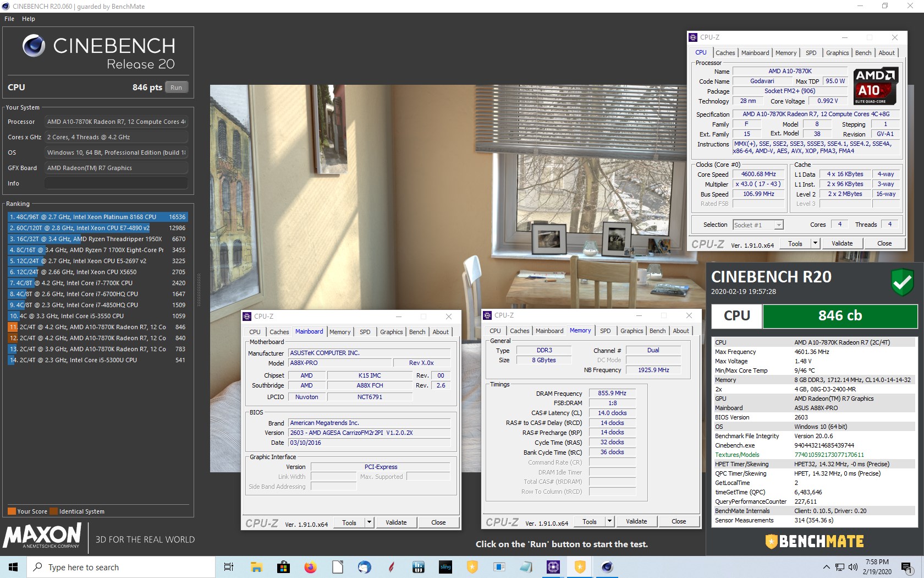Screen dimensions: 924x578
Task: Open Microsoft Store from the taskbar
Action: pyautogui.click(x=283, y=567)
